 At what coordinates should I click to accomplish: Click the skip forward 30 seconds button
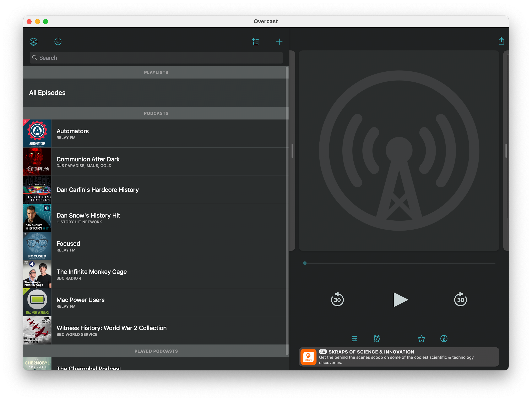click(x=460, y=300)
